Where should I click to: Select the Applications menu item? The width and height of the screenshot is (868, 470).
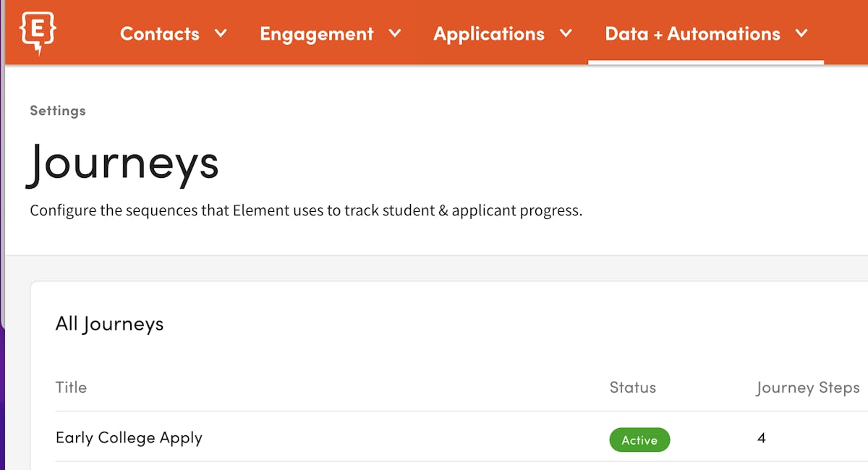tap(489, 33)
